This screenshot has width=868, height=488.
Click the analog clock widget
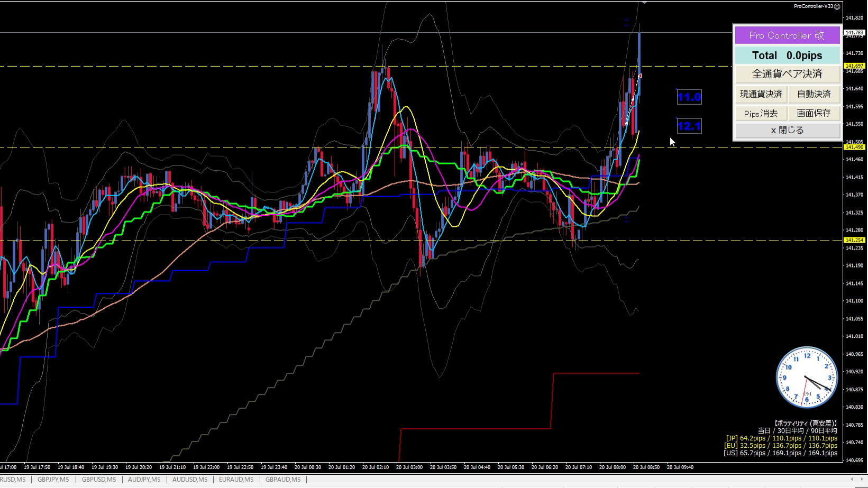tap(807, 377)
